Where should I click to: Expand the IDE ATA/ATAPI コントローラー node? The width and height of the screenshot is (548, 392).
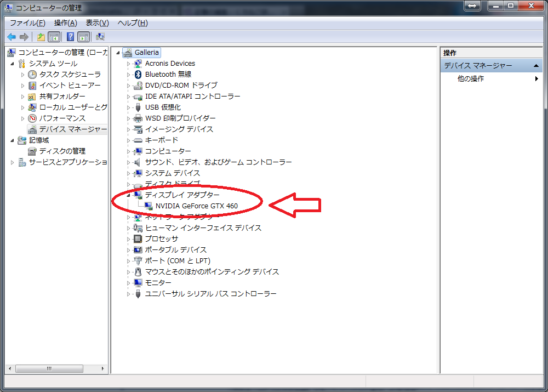pyautogui.click(x=128, y=96)
